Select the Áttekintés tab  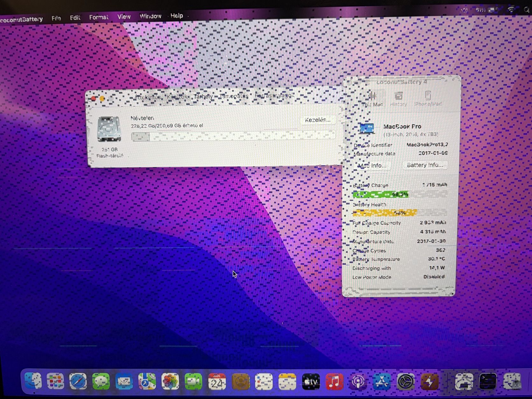(148, 97)
